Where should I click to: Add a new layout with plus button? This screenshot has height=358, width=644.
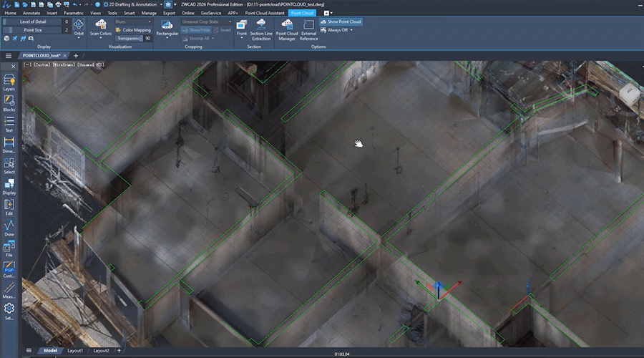pos(119,351)
